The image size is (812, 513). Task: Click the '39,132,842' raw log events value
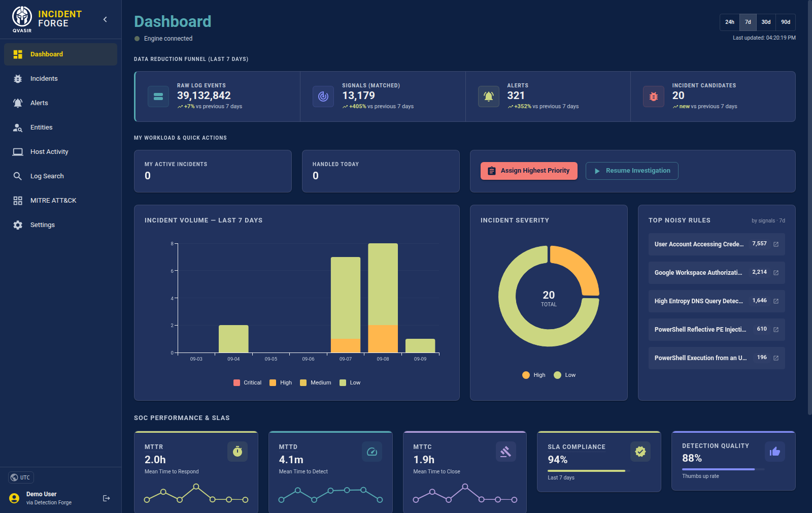point(204,95)
